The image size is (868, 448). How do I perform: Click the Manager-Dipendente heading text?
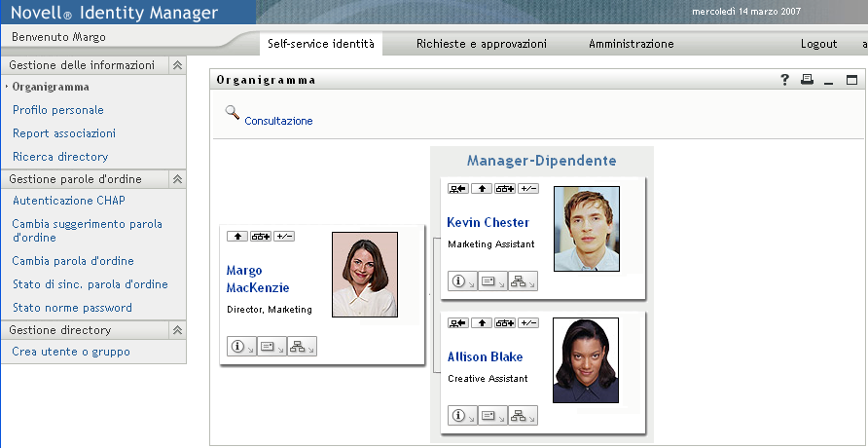point(541,161)
